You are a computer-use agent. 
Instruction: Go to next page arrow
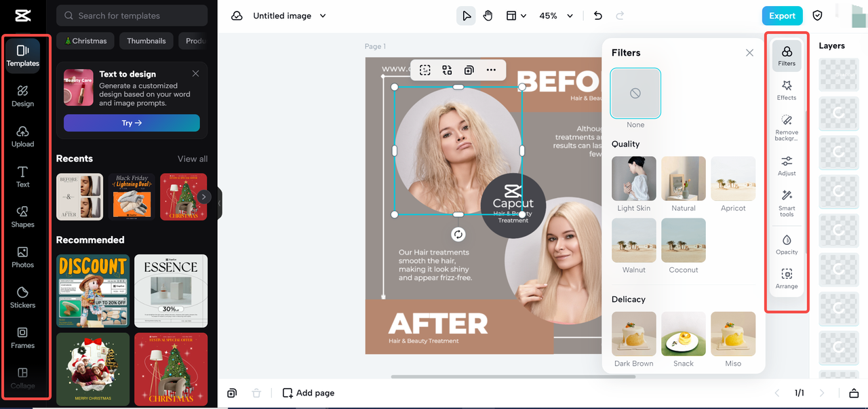click(x=822, y=393)
